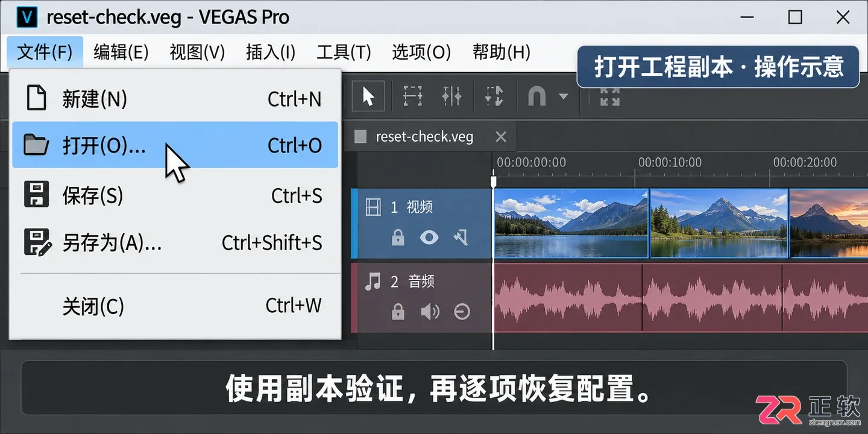This screenshot has width=868, height=434.
Task: Open the 视图(V) menu
Action: tap(197, 52)
